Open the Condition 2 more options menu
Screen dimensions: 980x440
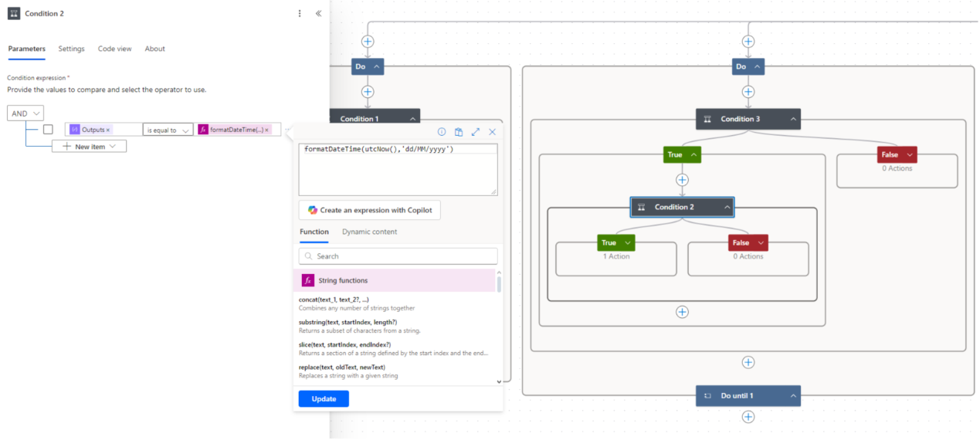tap(300, 13)
